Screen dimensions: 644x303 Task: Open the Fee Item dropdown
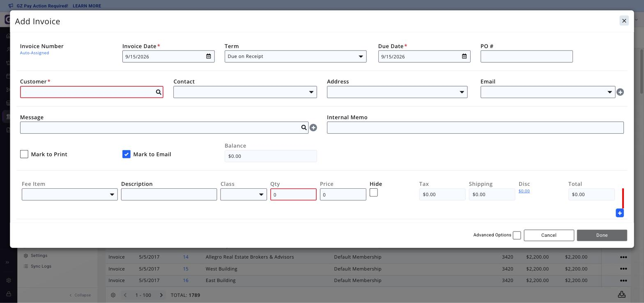(x=70, y=194)
